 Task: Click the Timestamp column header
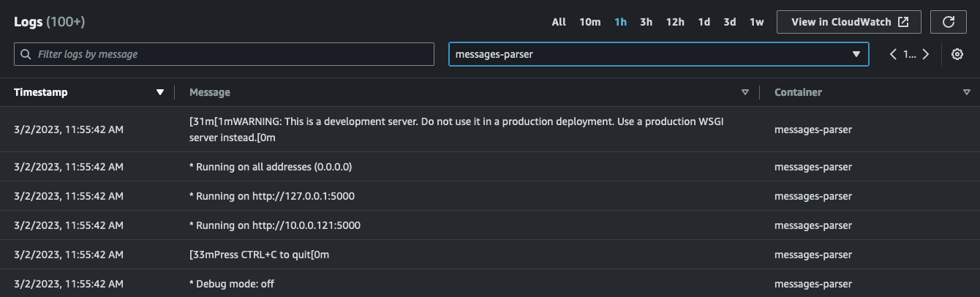pyautogui.click(x=41, y=93)
